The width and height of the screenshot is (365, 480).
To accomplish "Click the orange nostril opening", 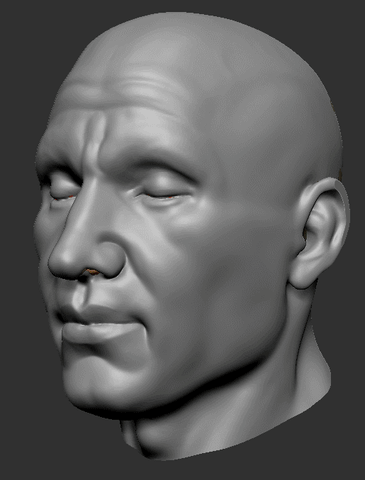I will (94, 272).
